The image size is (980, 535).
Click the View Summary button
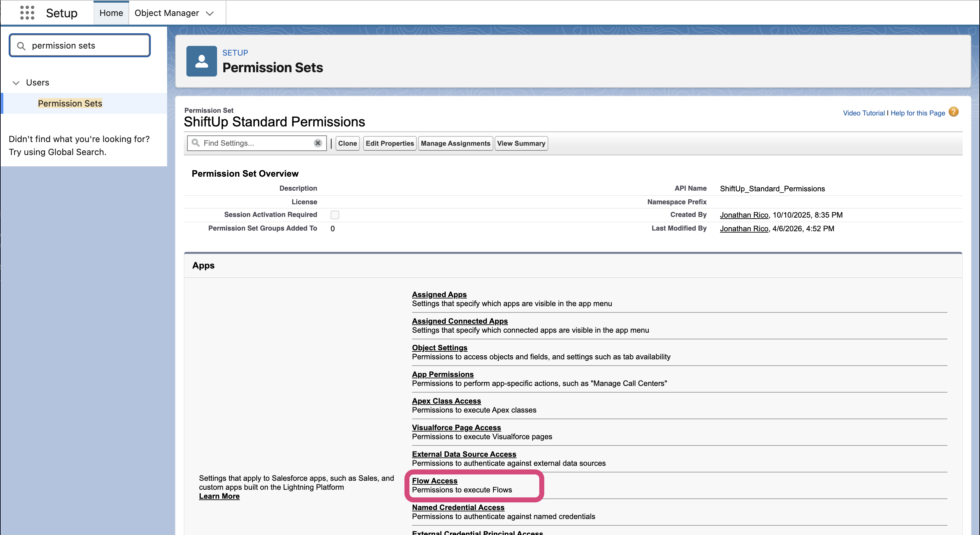coord(521,143)
